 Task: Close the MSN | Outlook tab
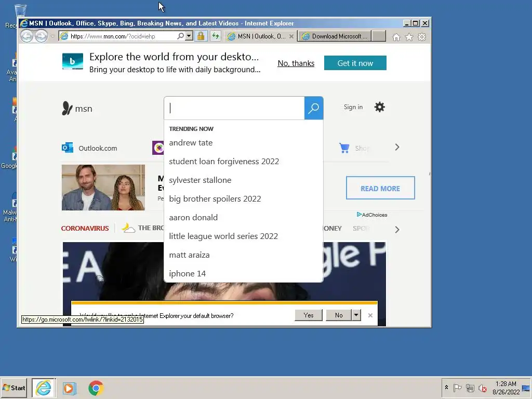(291, 36)
